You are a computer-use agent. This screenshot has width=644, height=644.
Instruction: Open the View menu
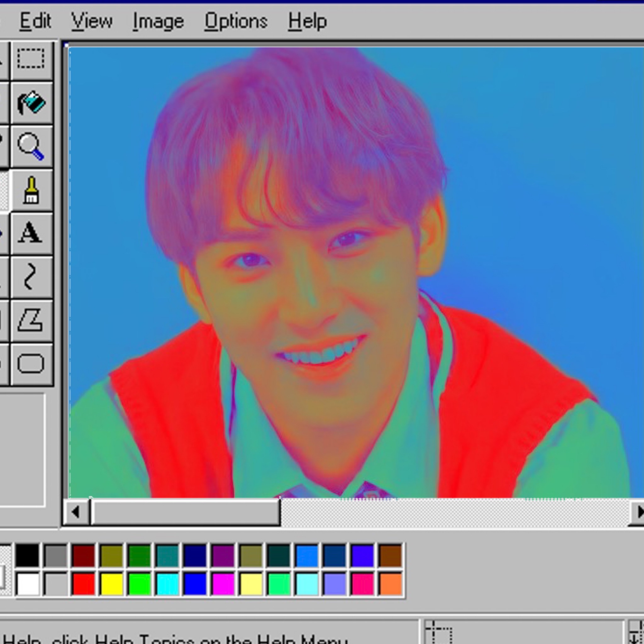pos(92,21)
